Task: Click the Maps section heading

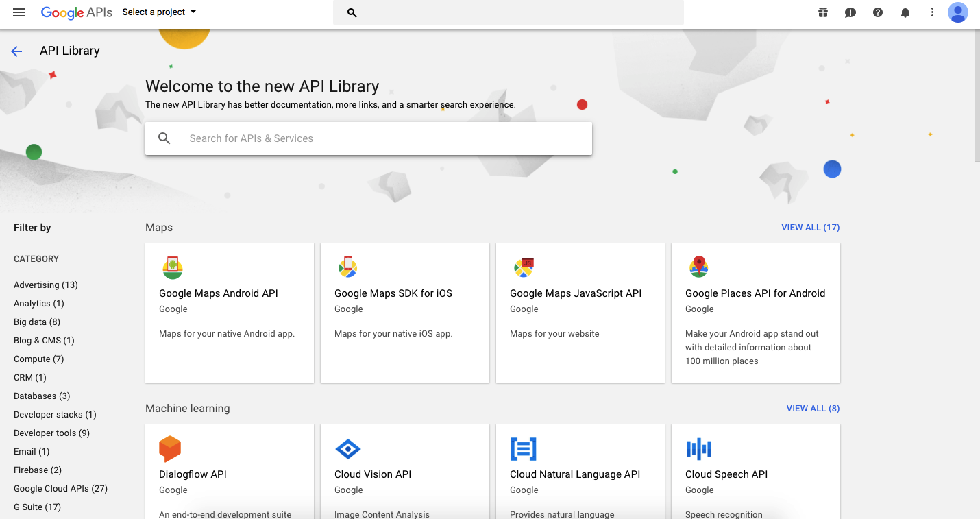Action: 159,228
